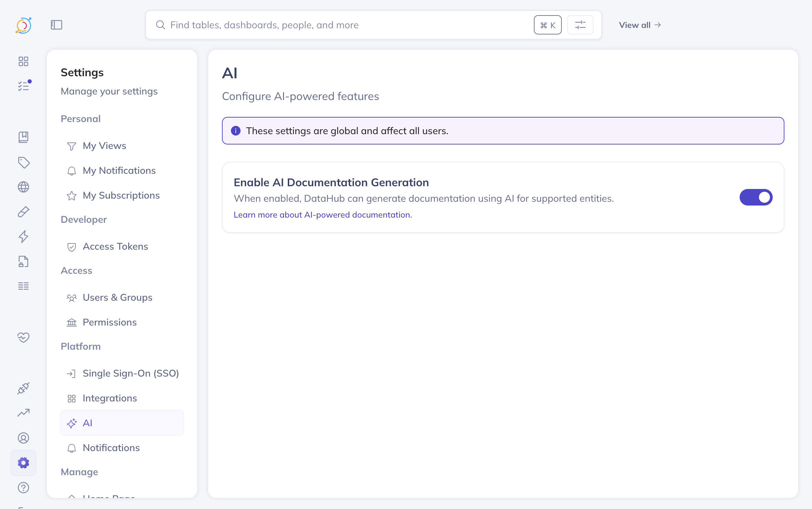Open the glossary book icon in sidebar
Viewport: 812px width, 509px height.
coord(23,137)
